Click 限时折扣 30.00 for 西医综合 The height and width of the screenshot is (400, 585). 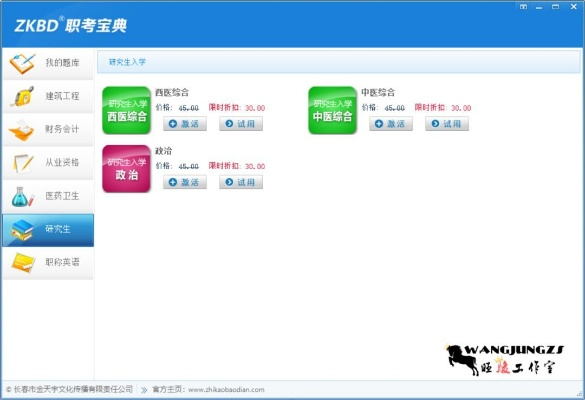point(237,108)
